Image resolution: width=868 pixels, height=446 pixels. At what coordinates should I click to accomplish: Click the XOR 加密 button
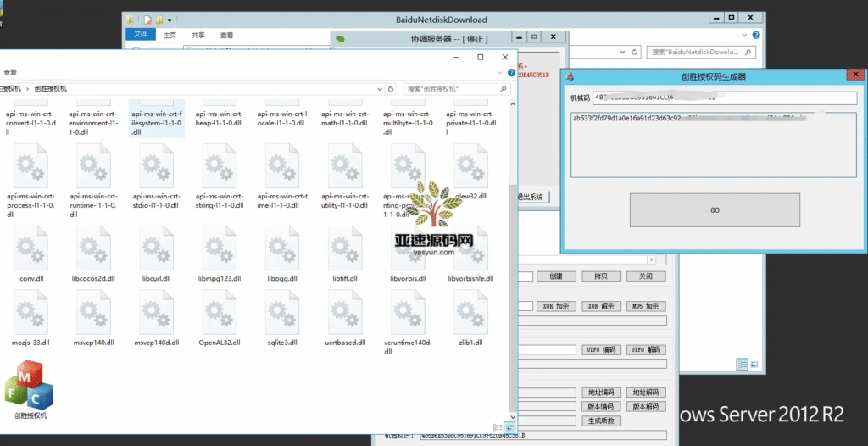(556, 306)
